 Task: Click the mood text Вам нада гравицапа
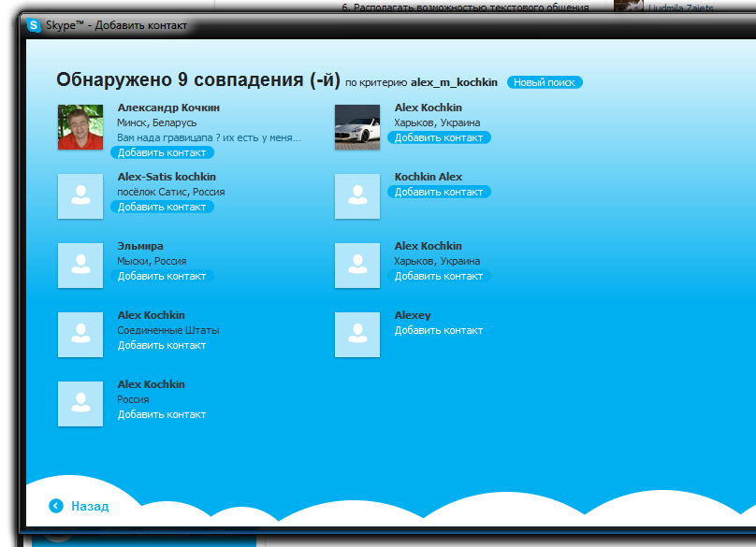click(210, 137)
